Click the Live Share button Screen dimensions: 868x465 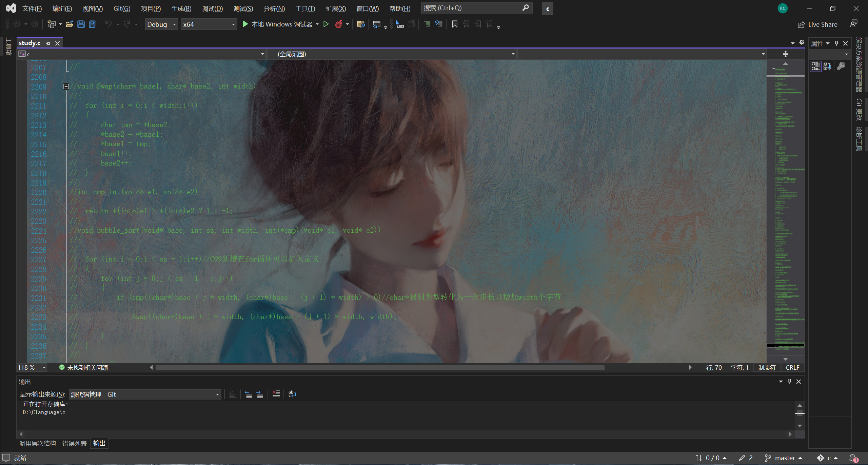(817, 24)
